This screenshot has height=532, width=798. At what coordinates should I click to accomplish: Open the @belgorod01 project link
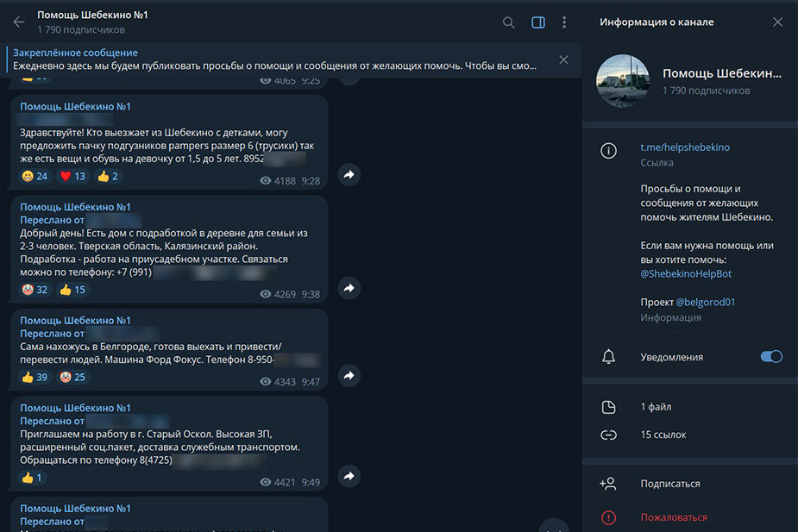click(705, 303)
